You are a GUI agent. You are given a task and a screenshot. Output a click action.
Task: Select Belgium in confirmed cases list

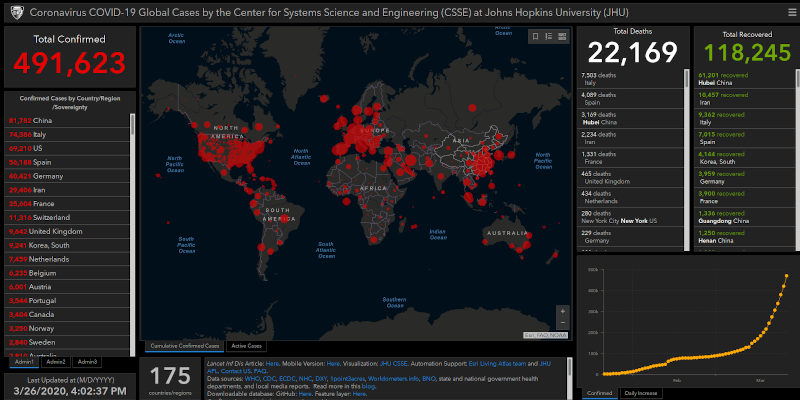pyautogui.click(x=67, y=273)
